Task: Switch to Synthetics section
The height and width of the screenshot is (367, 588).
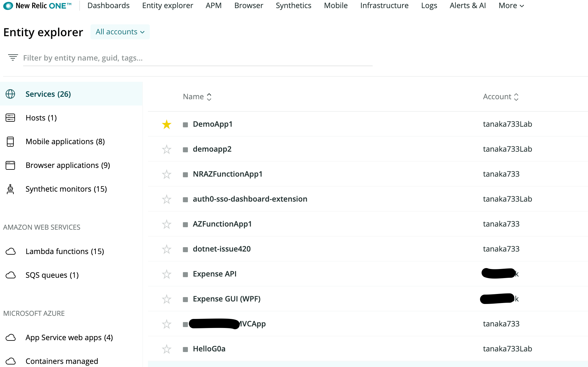Action: (x=293, y=6)
